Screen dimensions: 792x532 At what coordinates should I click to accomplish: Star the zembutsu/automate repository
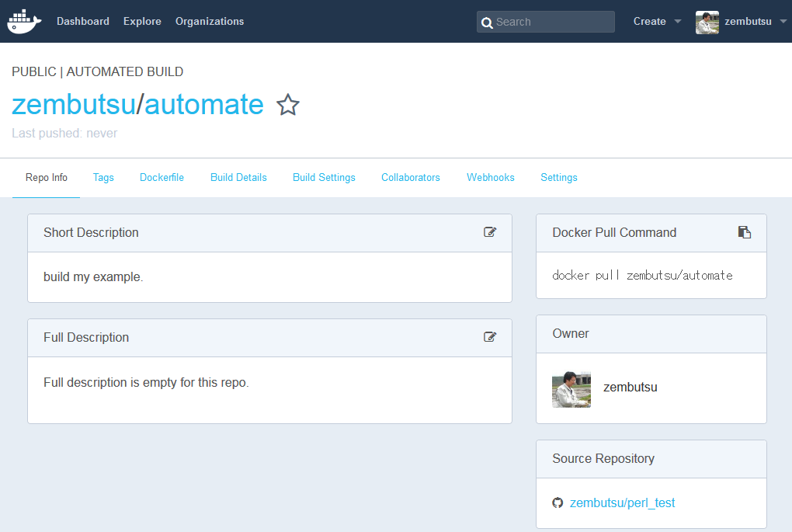(288, 105)
